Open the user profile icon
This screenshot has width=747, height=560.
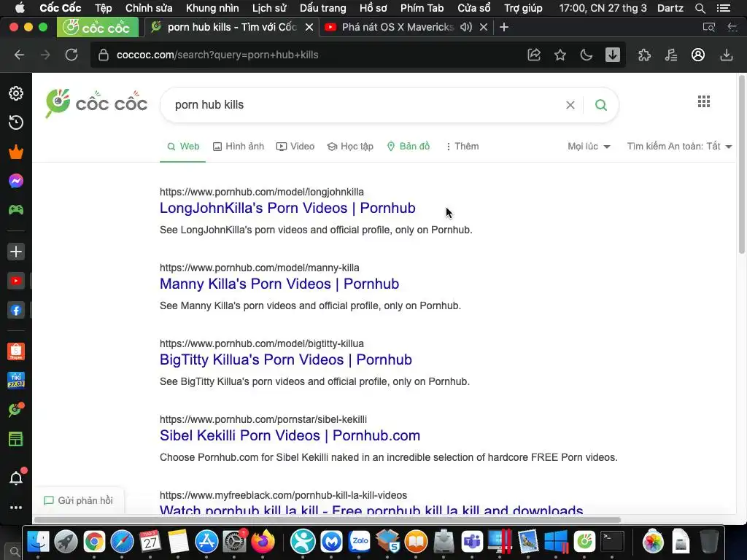click(x=698, y=55)
